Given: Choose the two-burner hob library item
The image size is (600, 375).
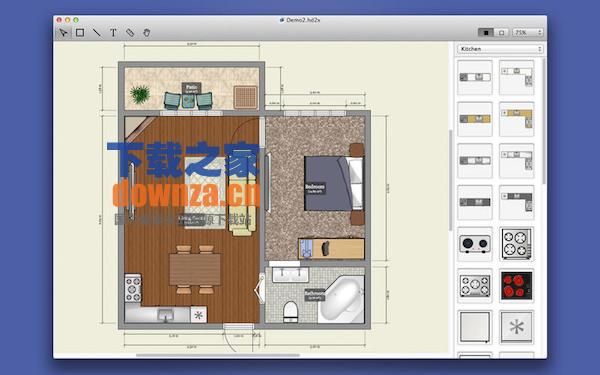Looking at the screenshot, I should [475, 244].
